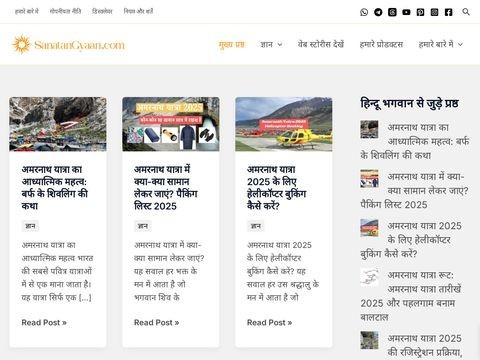Expand the ज्ञान menu dropdown arrow
The image size is (480, 360).
click(280, 45)
